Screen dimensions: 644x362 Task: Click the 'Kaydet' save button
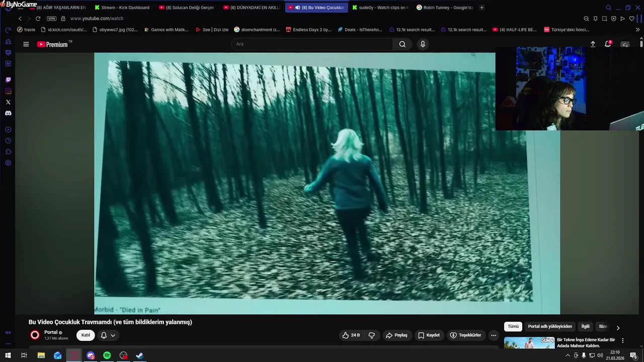point(429,335)
